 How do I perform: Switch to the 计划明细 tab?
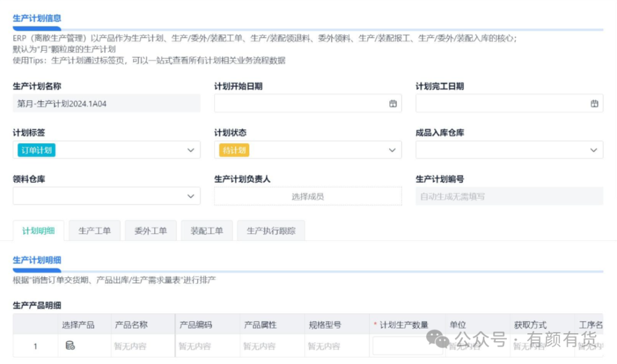38,231
